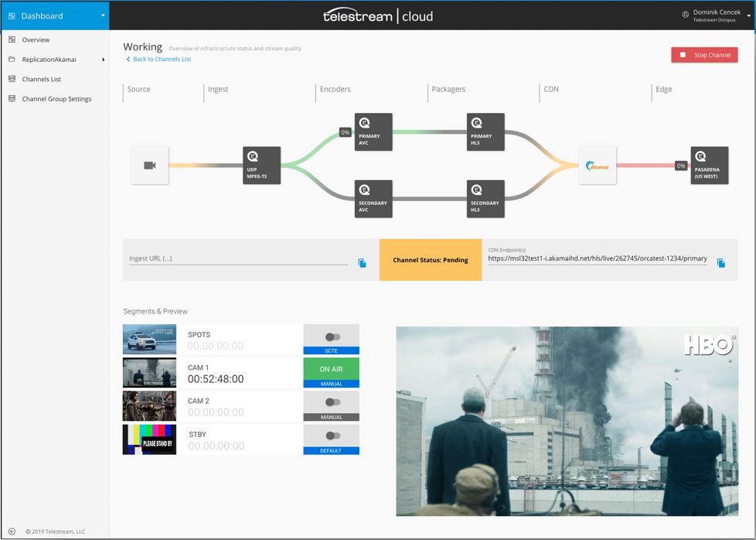Open the Dashboard dropdown arrow

tap(103, 15)
